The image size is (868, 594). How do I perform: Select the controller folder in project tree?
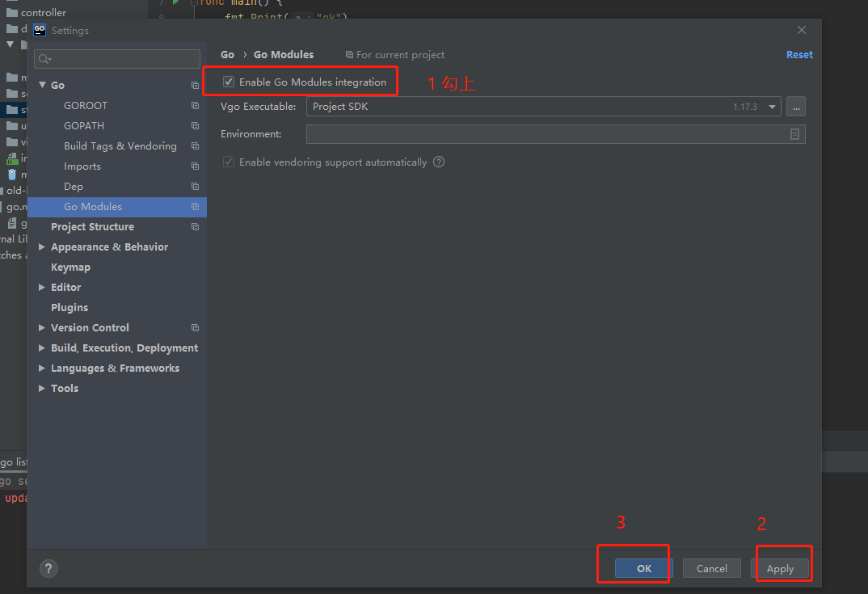pos(43,12)
